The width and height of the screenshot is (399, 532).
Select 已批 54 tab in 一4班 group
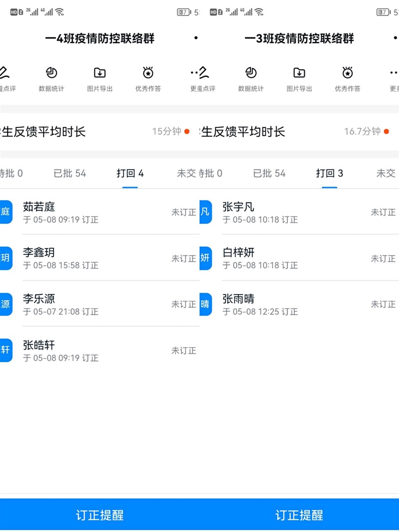pyautogui.click(x=70, y=173)
